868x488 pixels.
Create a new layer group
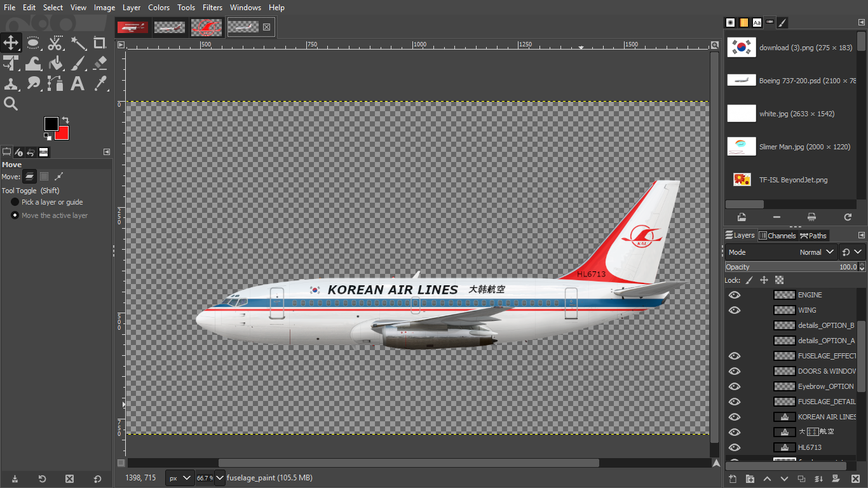click(x=750, y=478)
